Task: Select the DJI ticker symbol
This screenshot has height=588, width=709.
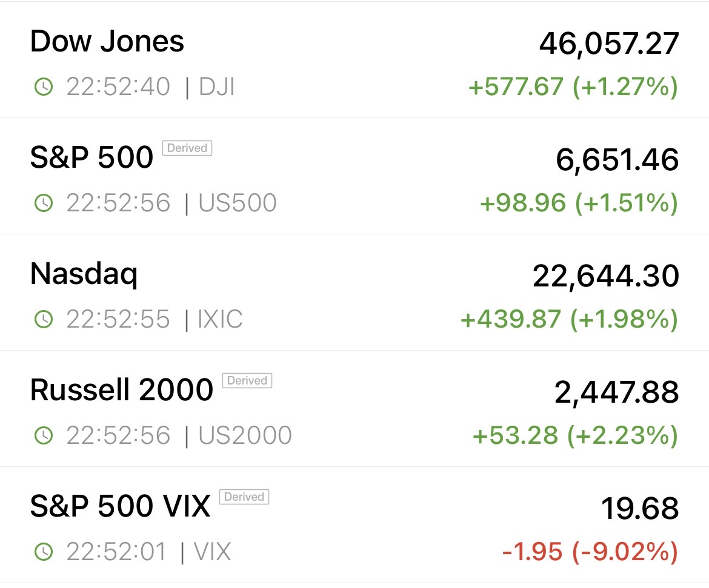Action: (216, 87)
